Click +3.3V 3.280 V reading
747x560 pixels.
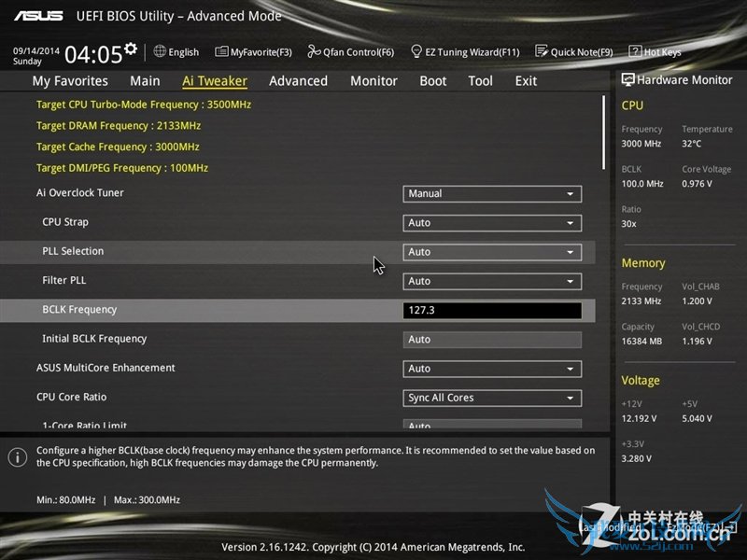(636, 458)
